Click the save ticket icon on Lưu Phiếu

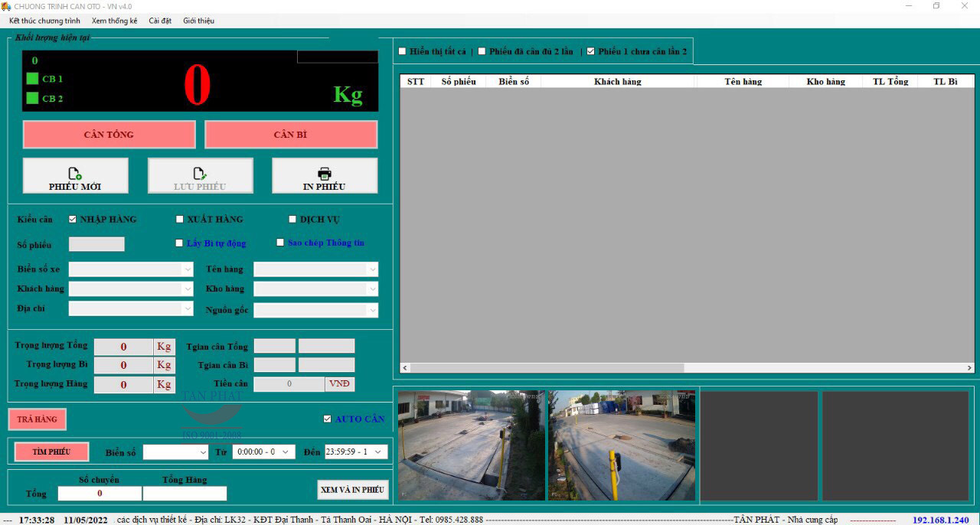coord(200,174)
